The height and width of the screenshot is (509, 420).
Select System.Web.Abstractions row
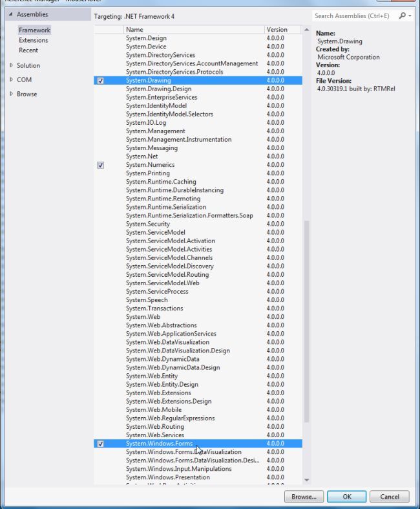point(198,325)
